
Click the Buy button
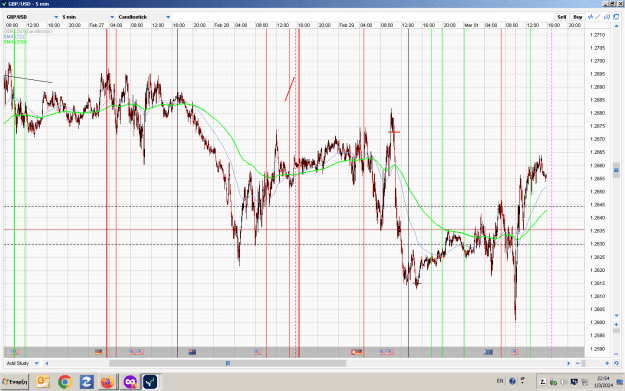pyautogui.click(x=578, y=17)
